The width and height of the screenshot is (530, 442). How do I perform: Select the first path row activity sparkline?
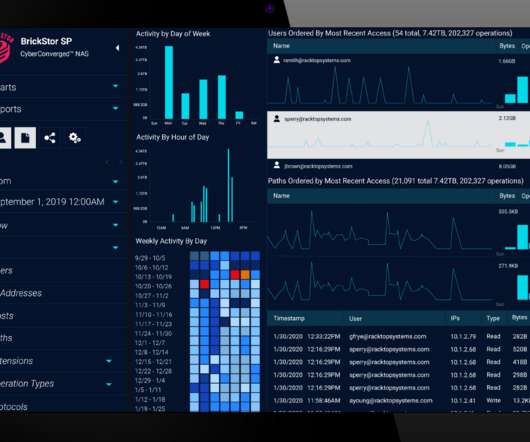[x=380, y=230]
